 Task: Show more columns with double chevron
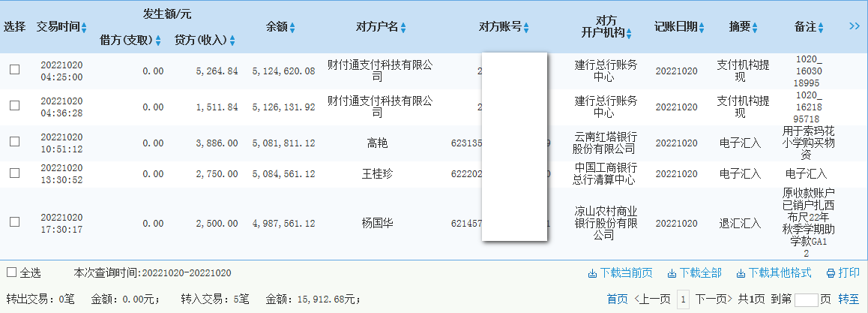point(855,26)
